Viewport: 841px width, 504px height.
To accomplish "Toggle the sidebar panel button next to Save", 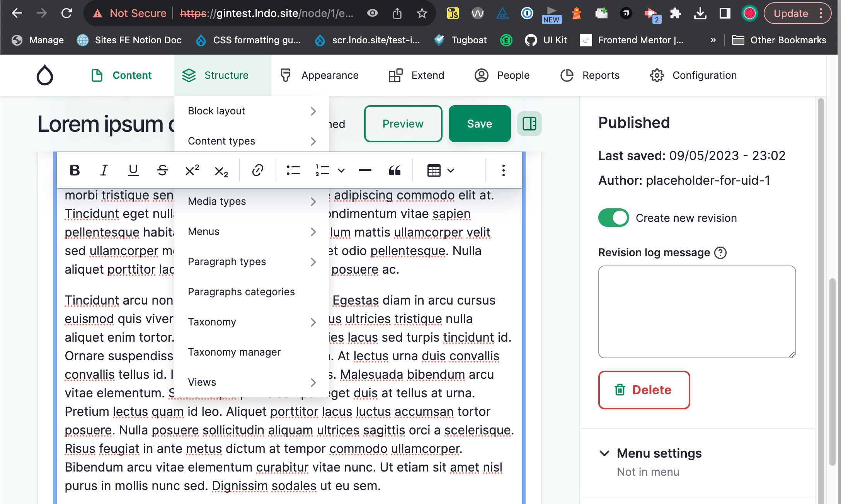I will tap(529, 124).
